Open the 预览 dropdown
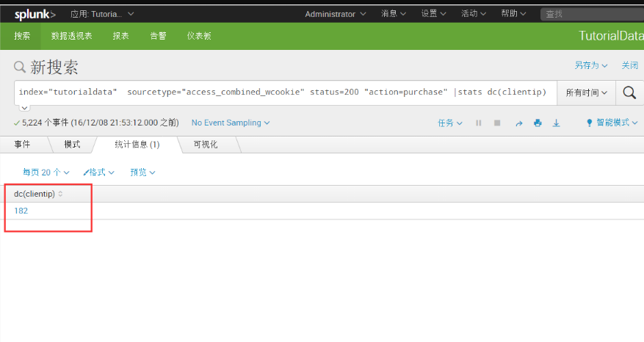The width and height of the screenshot is (644, 342). click(x=142, y=172)
